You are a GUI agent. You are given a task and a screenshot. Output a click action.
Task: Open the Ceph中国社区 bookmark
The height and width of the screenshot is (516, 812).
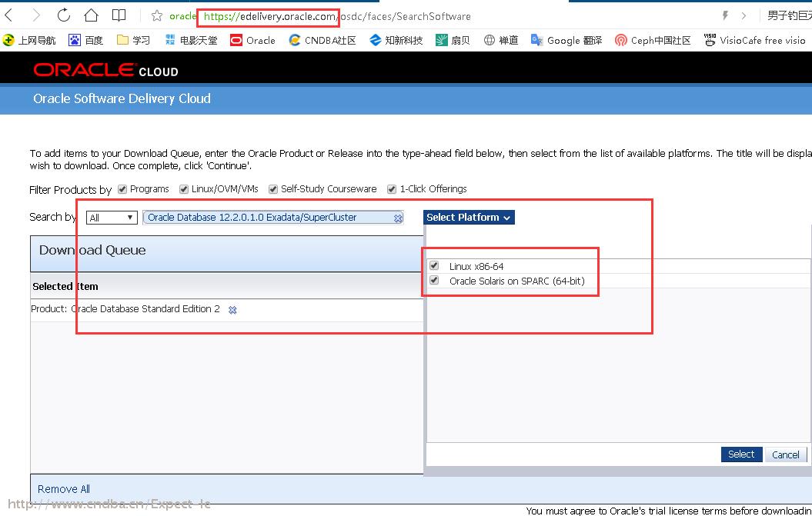click(653, 40)
